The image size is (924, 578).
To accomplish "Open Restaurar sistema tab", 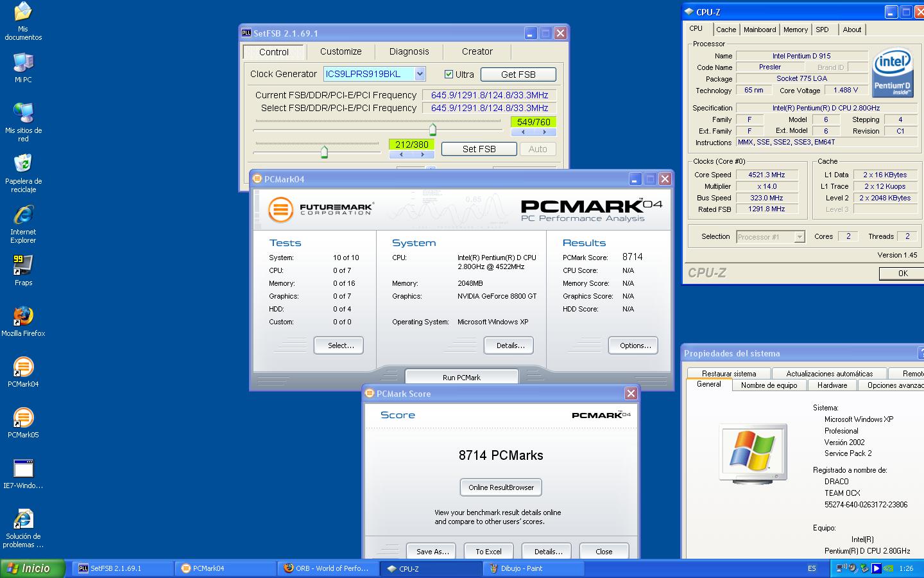I will pos(729,373).
